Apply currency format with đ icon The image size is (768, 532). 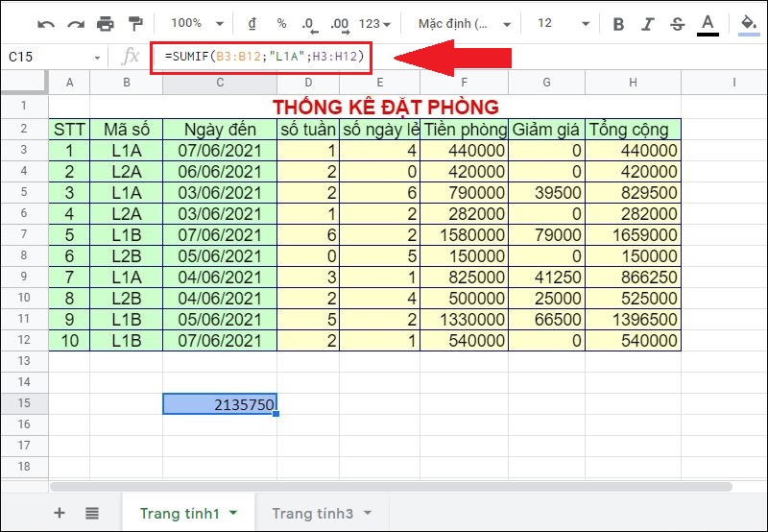point(252,23)
